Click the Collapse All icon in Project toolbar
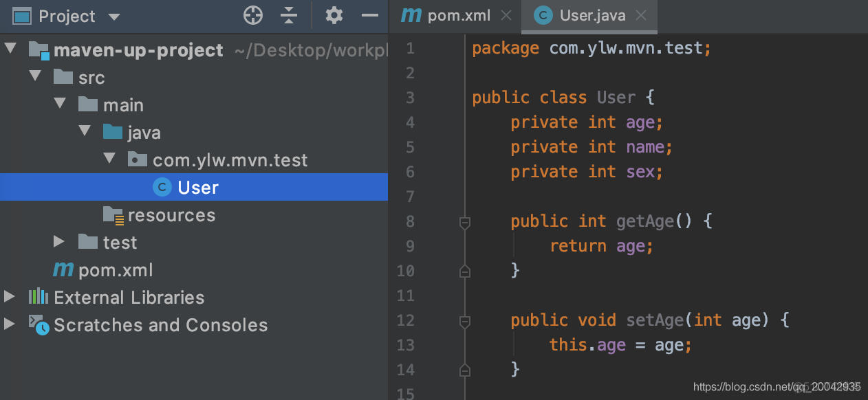Image resolution: width=868 pixels, height=400 pixels. tap(289, 15)
